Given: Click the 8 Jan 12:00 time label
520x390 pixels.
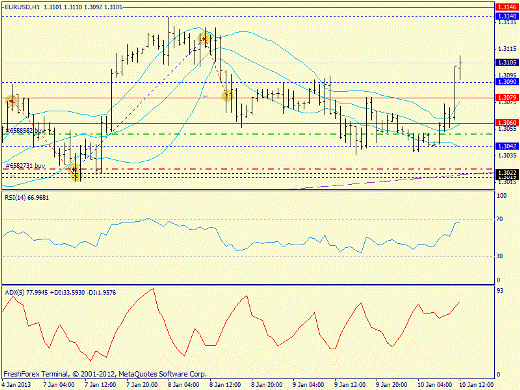Looking at the screenshot, I should [225, 385].
